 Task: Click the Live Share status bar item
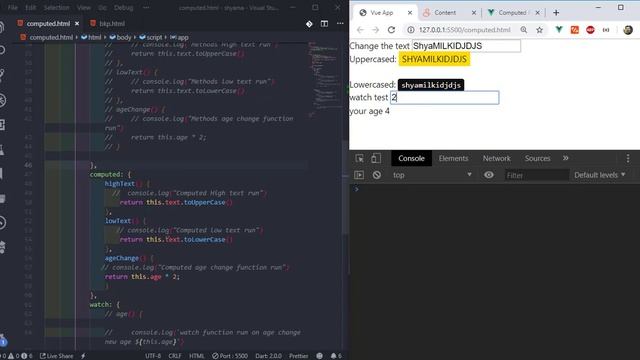tap(56, 356)
